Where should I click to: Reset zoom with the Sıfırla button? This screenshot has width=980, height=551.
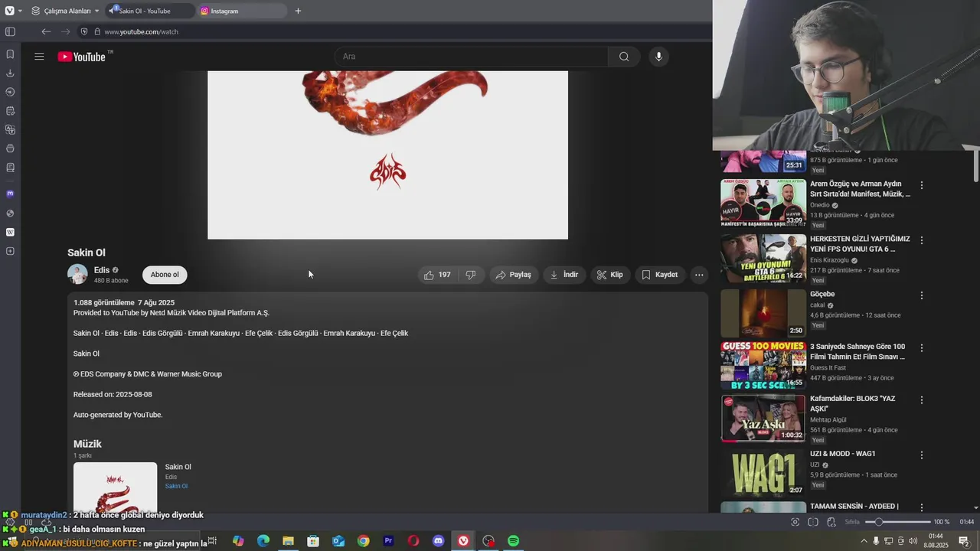tap(852, 522)
